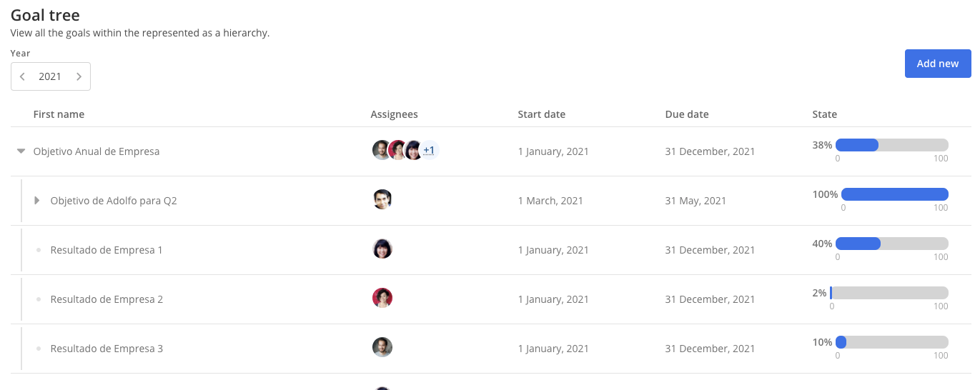The image size is (980, 390).
Task: Go to previous year with left chevron
Action: pyautogui.click(x=22, y=76)
